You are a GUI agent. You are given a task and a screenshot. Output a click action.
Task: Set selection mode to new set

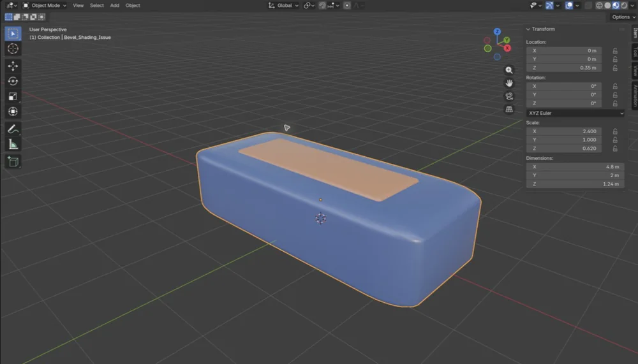[x=8, y=17]
